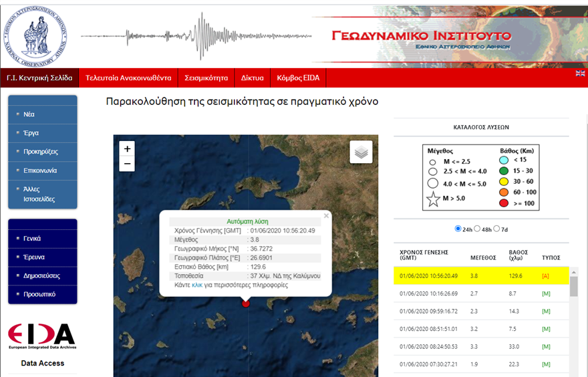
Task: Open the Δίκτυα menu
Action: [253, 78]
